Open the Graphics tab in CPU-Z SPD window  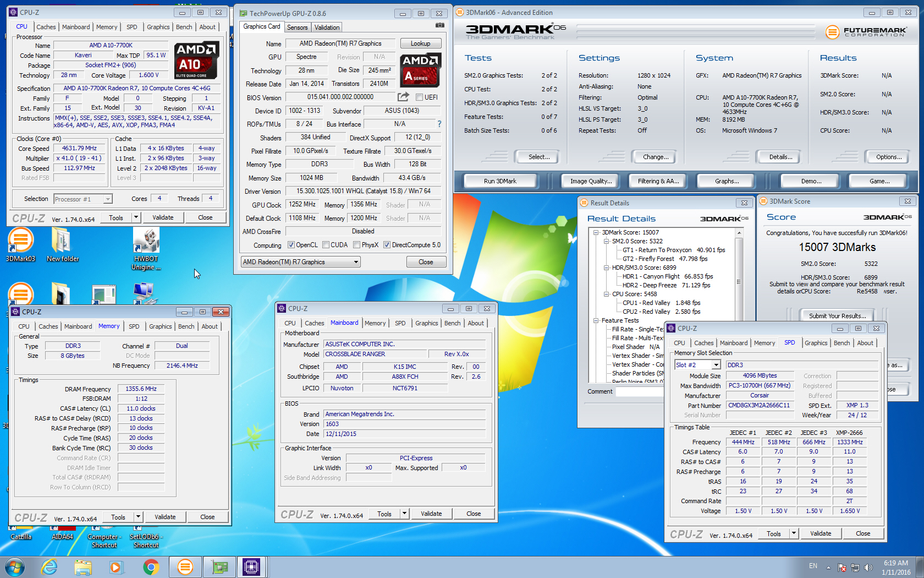(x=816, y=343)
